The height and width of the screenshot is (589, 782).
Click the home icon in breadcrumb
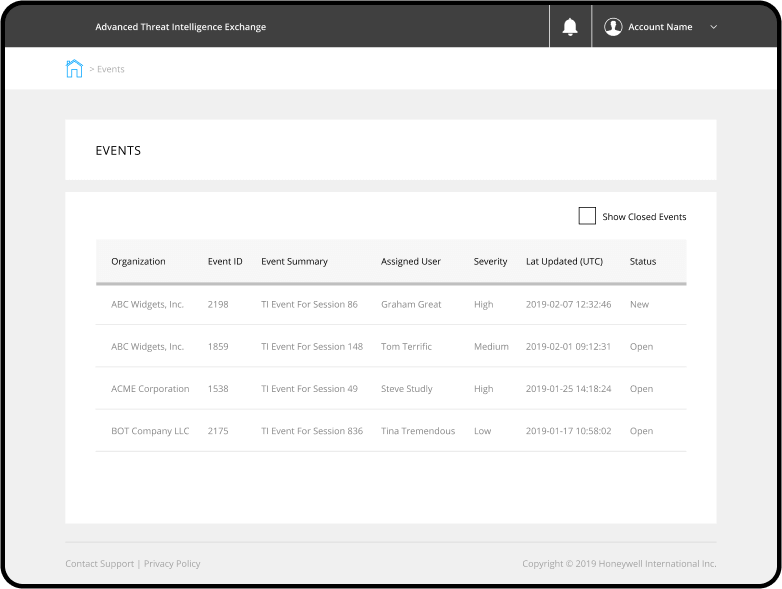coord(74,69)
